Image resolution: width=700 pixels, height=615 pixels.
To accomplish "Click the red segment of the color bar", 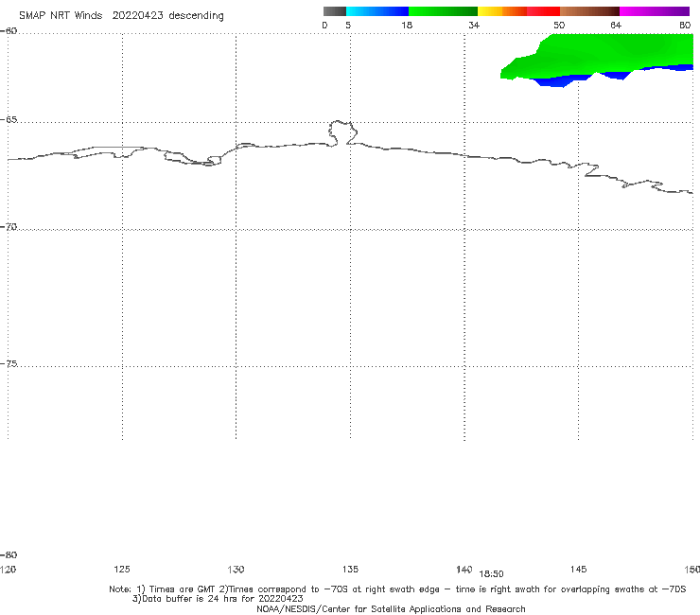I will [x=543, y=11].
